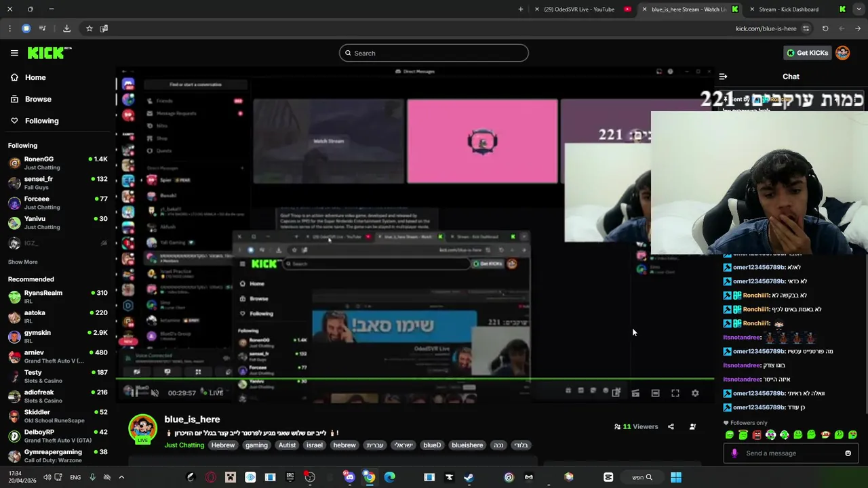The width and height of the screenshot is (868, 488).
Task: Bookmark this page with the star icon
Action: pyautogui.click(x=89, y=28)
